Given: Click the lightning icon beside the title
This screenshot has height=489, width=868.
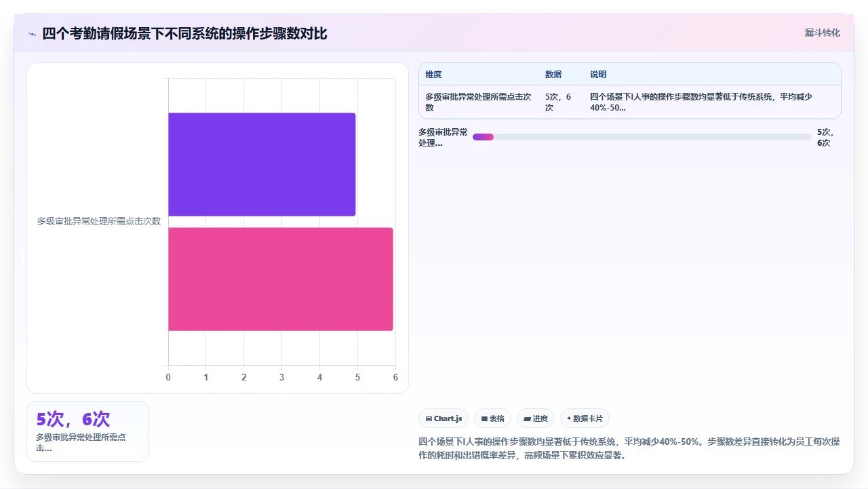Looking at the screenshot, I should (33, 34).
